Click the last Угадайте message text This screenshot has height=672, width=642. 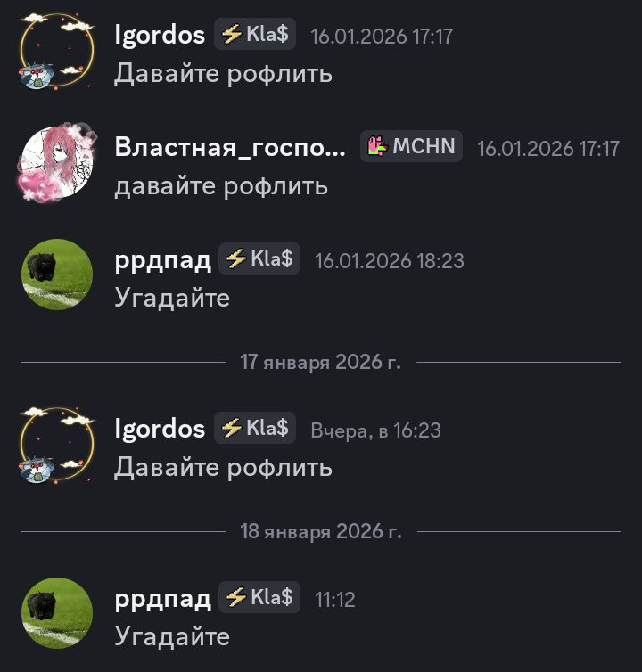172,636
